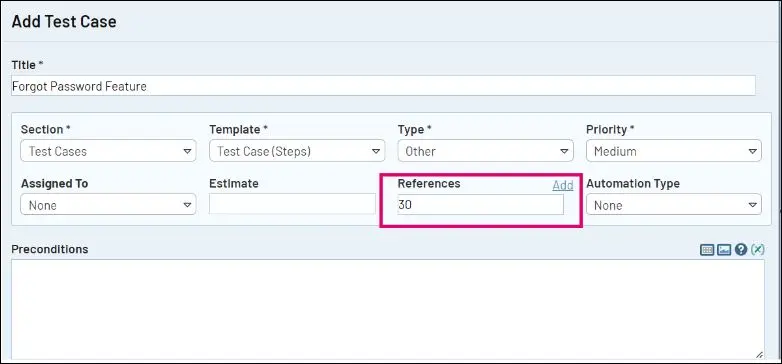Open the Type dropdown set to Other
The height and width of the screenshot is (364, 782).
pyautogui.click(x=485, y=151)
